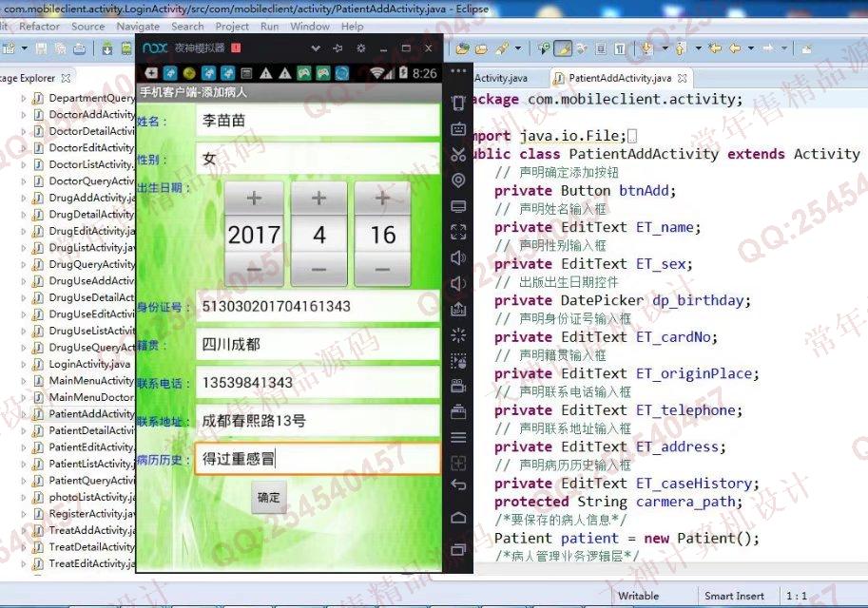Open the Run menu
Screen dimensions: 868x608
click(270, 26)
